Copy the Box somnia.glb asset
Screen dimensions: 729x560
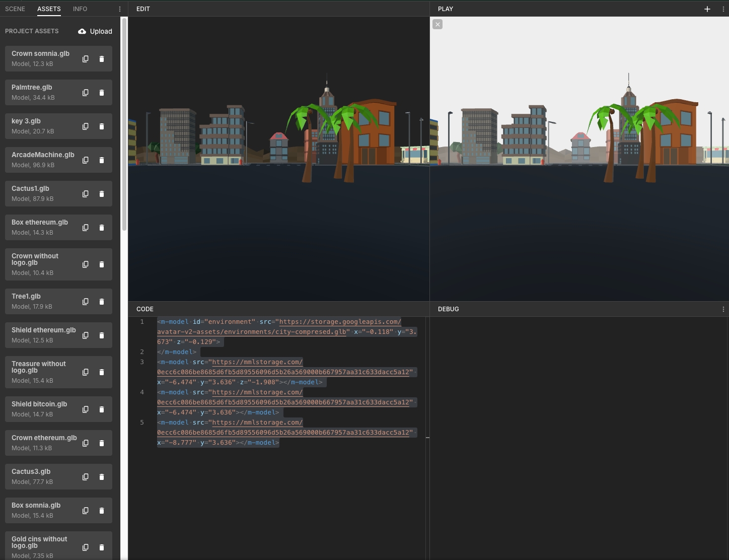click(86, 511)
